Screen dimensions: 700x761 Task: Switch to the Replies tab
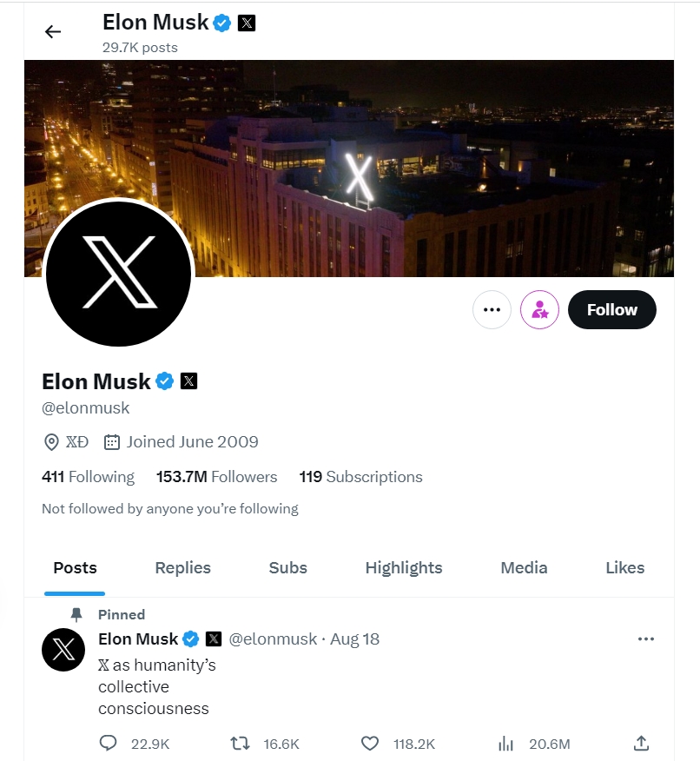(x=182, y=568)
